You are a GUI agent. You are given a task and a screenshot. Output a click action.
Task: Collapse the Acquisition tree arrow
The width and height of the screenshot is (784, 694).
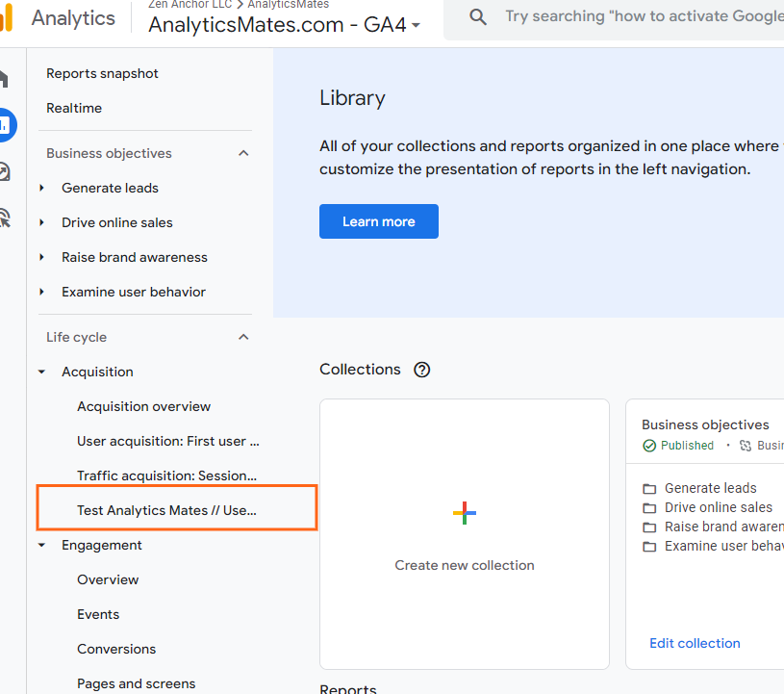point(42,372)
